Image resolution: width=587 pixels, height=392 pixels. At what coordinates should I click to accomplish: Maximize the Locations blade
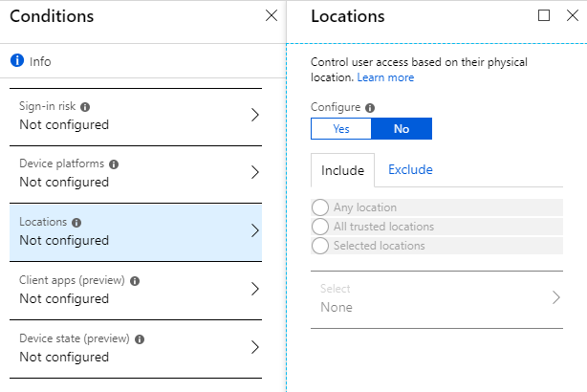click(544, 15)
